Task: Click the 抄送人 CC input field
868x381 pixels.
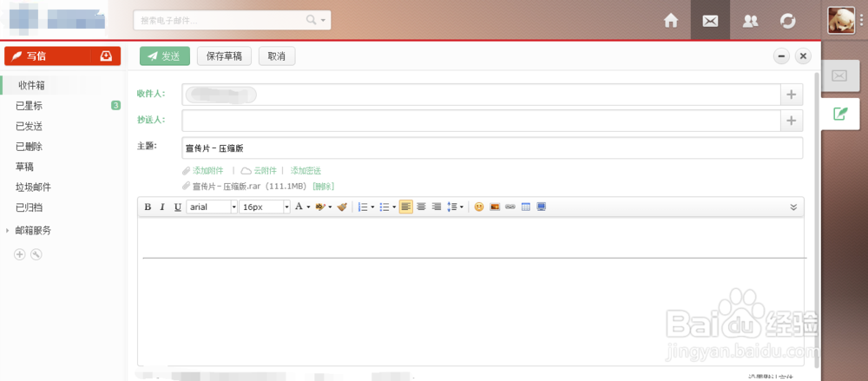Action: pos(481,120)
